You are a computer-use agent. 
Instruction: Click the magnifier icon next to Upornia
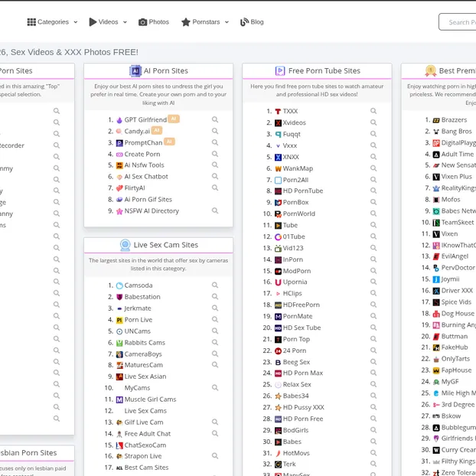(373, 282)
